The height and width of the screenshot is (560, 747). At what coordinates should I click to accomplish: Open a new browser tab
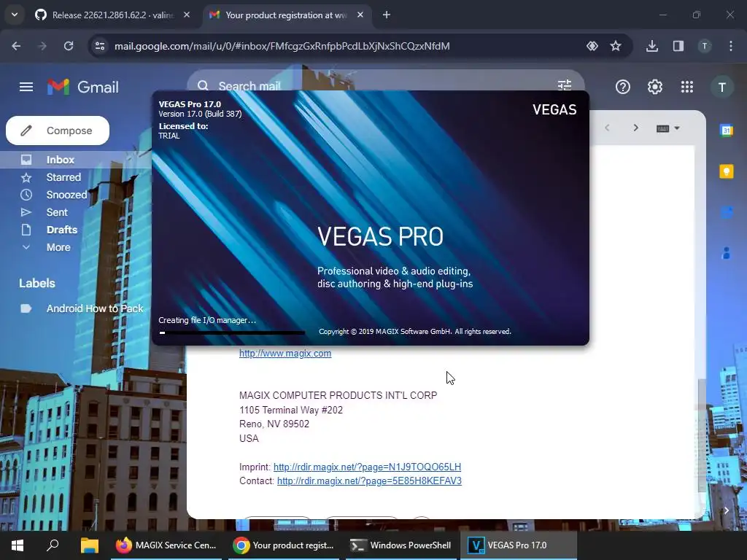(387, 15)
